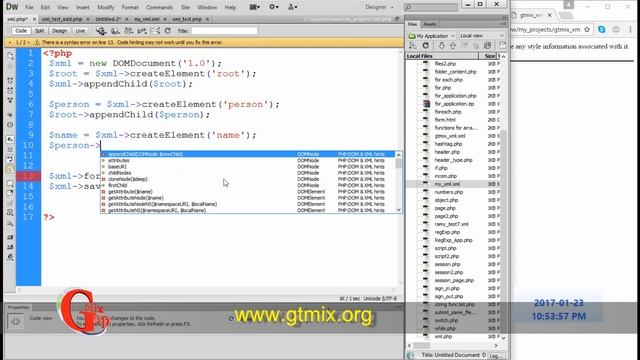Click the Title input field
This screenshot has height=360, width=640.
[x=224, y=31]
